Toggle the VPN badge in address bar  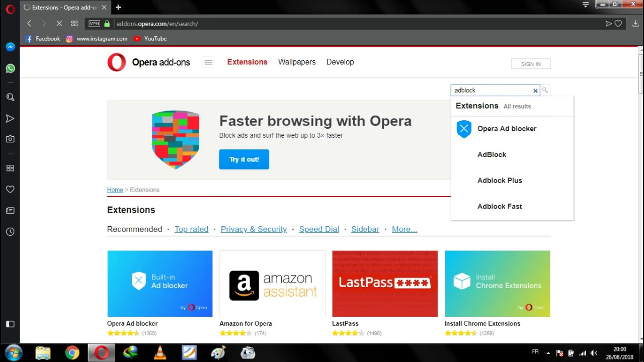[95, 24]
